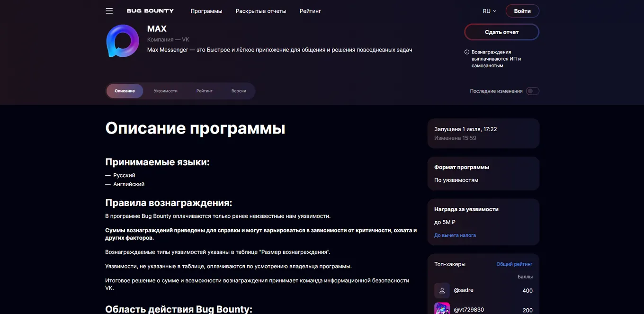Click the Принимаемые языки heading
Image resolution: width=644 pixels, height=314 pixels.
tap(157, 162)
